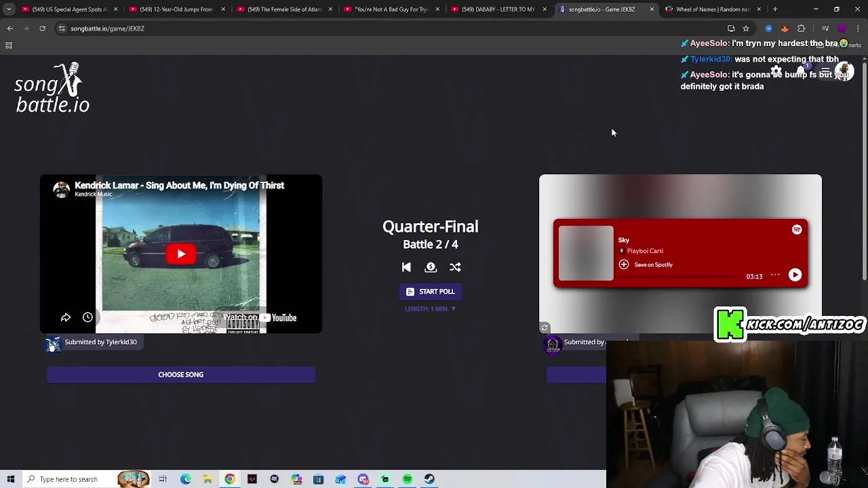Click the Sky track title
The image size is (868, 488).
click(624, 240)
